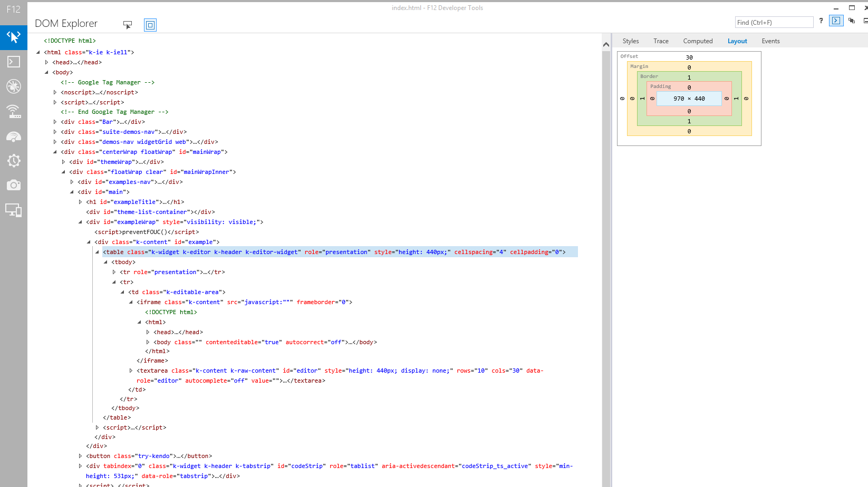The height and width of the screenshot is (487, 868).
Task: Minimize the F12 Developer Tools window
Action: tap(836, 8)
